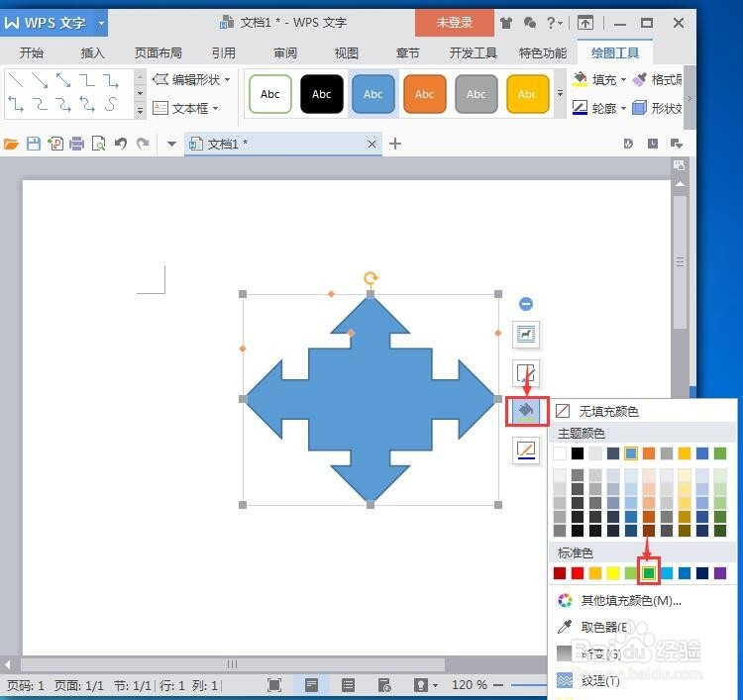Open the layout options floating icon

526,335
